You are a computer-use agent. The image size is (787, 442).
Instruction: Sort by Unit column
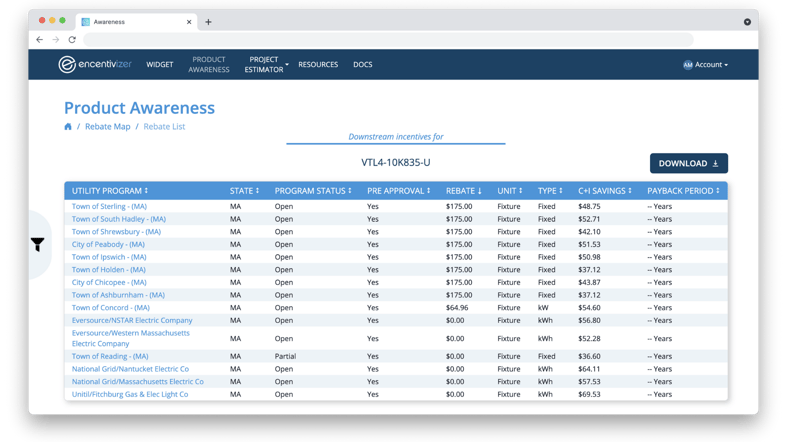tap(510, 191)
